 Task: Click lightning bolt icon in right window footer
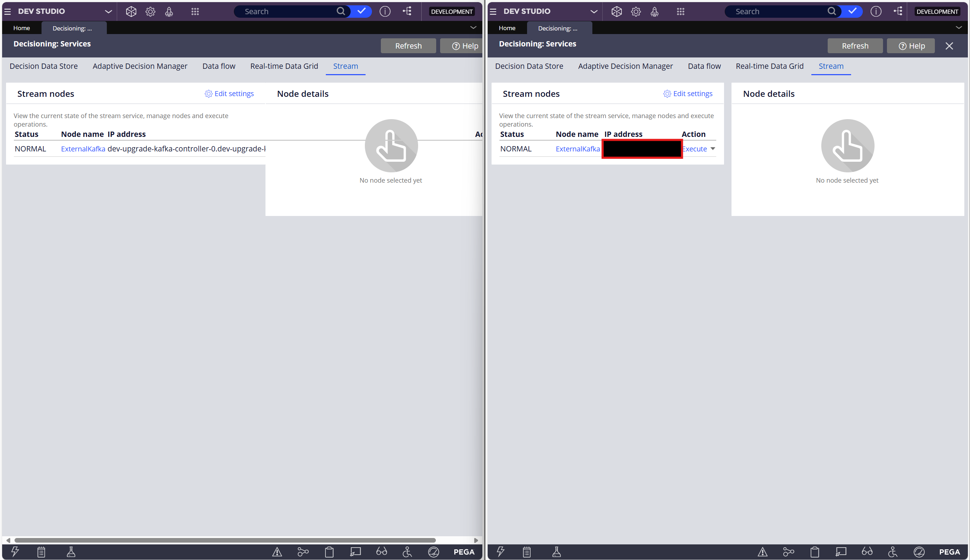point(500,551)
